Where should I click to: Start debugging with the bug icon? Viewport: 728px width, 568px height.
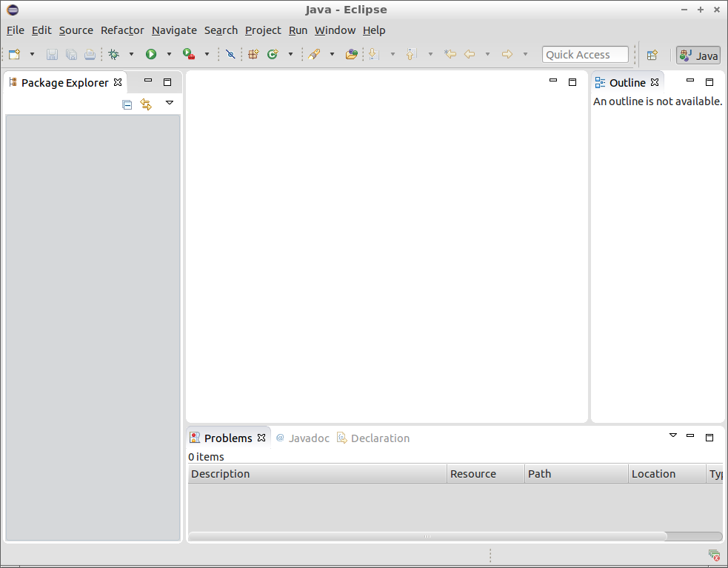[x=114, y=54]
